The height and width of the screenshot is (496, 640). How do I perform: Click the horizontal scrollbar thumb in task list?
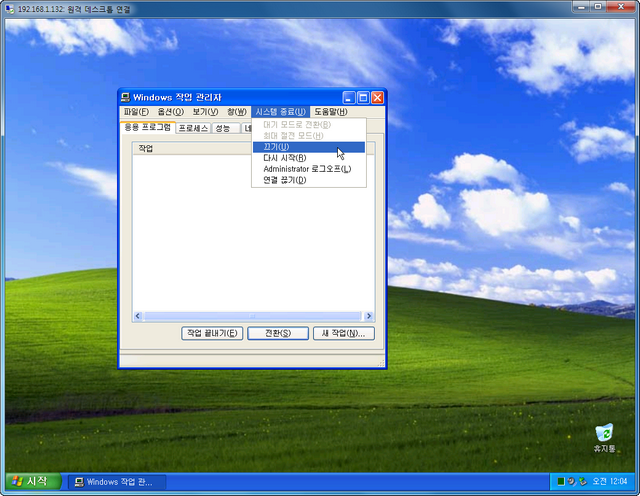coord(253,316)
